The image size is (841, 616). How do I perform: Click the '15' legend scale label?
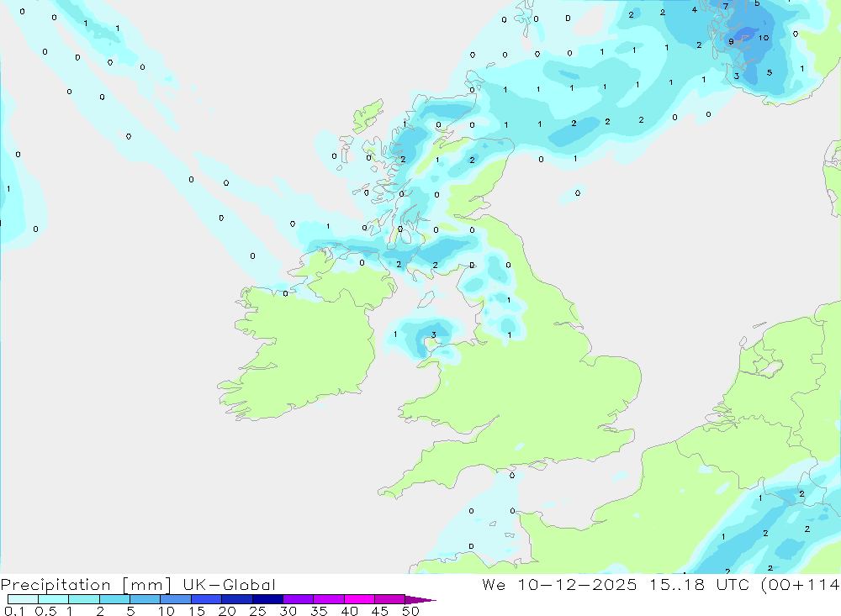tap(197, 611)
